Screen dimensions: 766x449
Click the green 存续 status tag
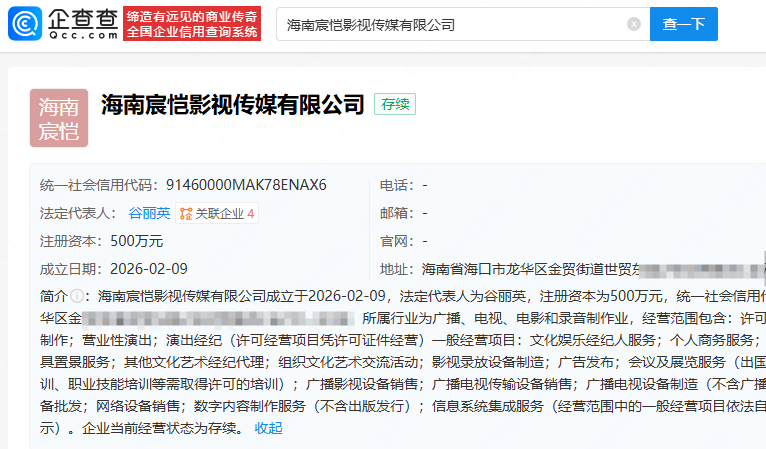tap(394, 104)
